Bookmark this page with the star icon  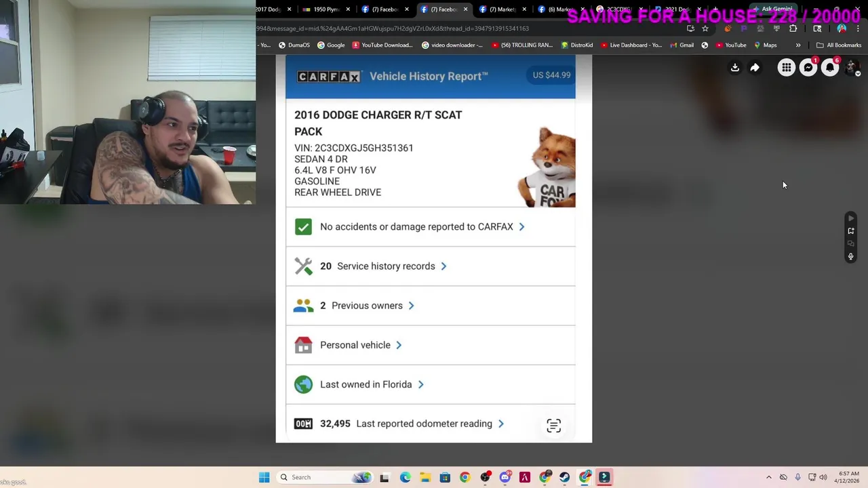click(x=705, y=28)
